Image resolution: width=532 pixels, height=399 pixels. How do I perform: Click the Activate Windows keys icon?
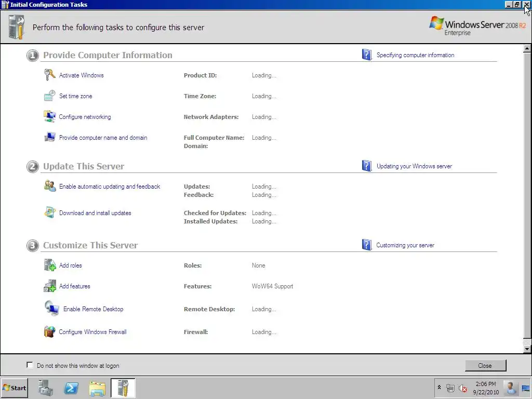[x=49, y=75]
